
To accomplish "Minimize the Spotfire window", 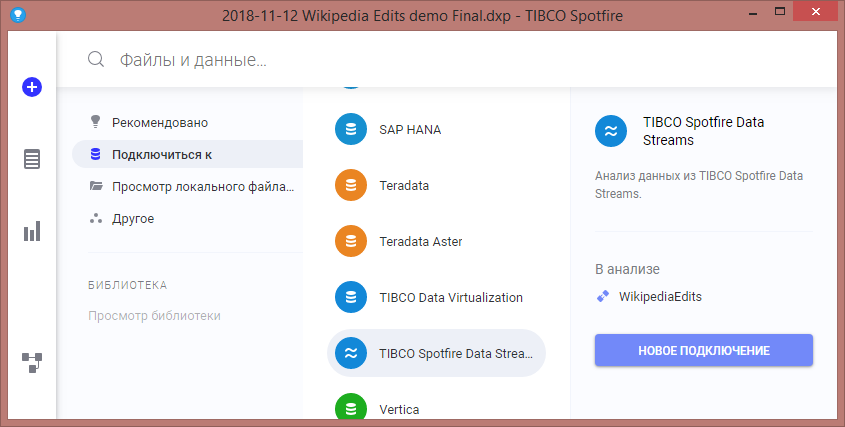I will coord(753,13).
